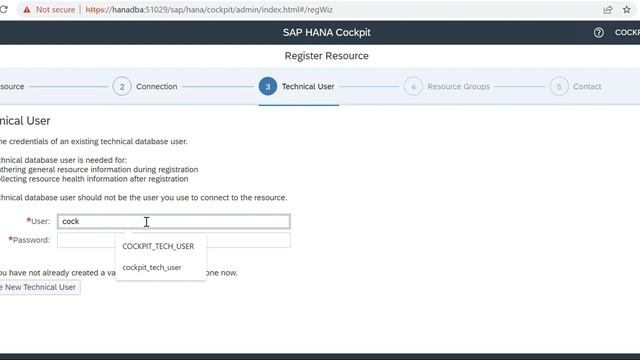This screenshot has height=360, width=640.
Task: Click the step 4 number circle
Action: coord(413,87)
